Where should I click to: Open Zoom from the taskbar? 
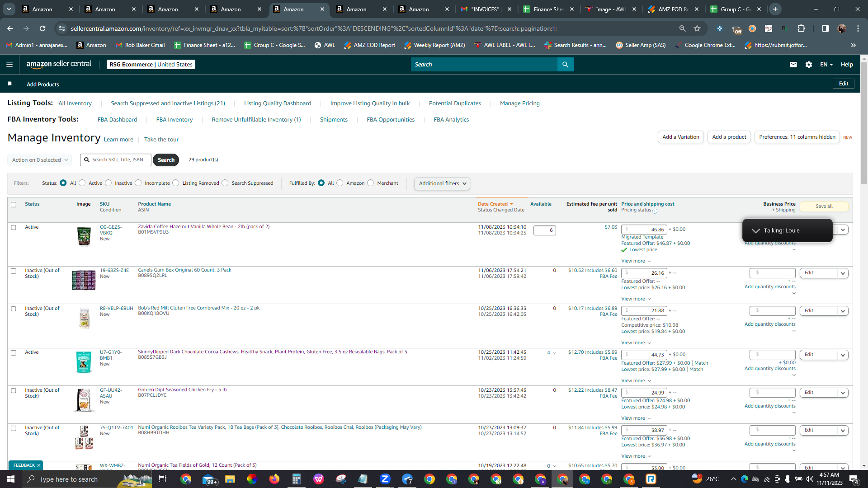coord(385,479)
